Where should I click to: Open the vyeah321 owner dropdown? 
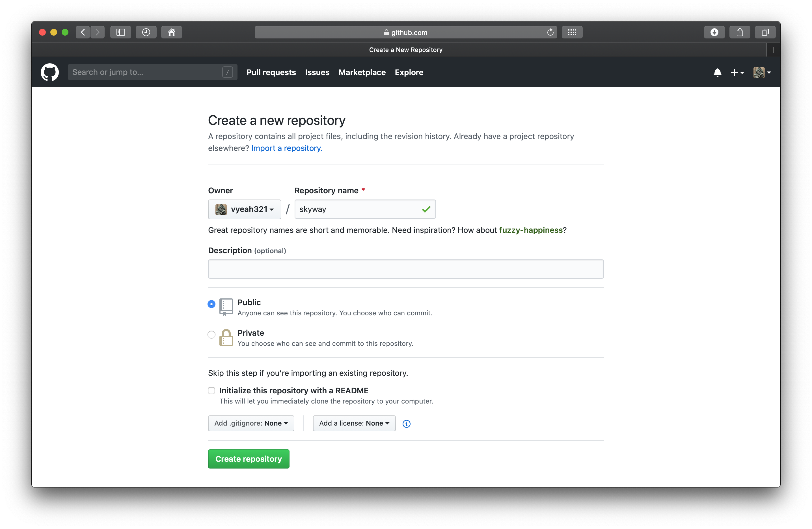click(245, 209)
